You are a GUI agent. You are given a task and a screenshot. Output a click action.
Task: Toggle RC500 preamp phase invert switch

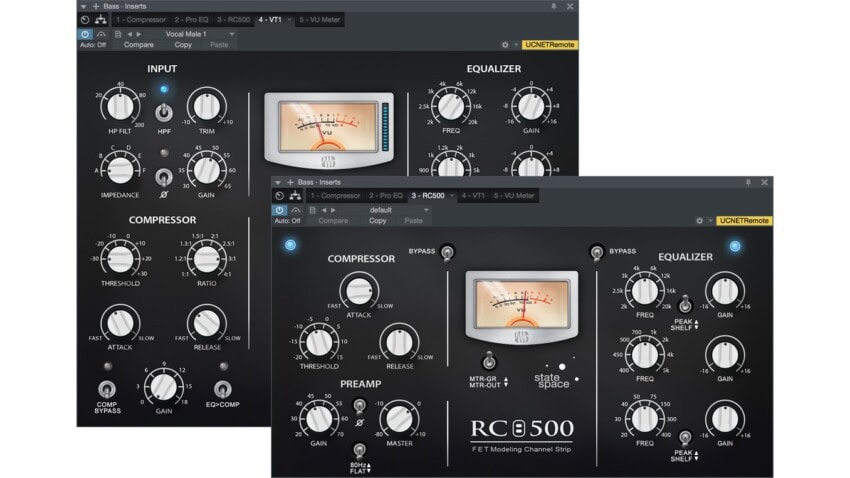(x=359, y=405)
